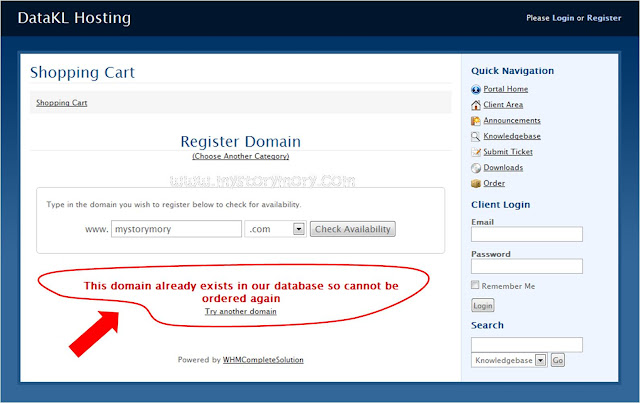This screenshot has height=403, width=640.
Task: Open the .com domain extension dropdown
Action: coord(275,229)
